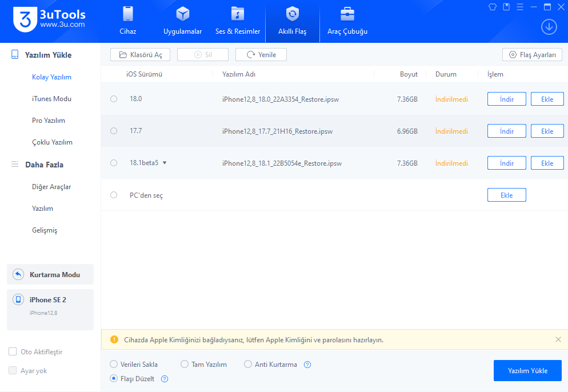Select the iOS 17.7 firmware radio button
Screen dimensions: 568x392
pos(114,131)
